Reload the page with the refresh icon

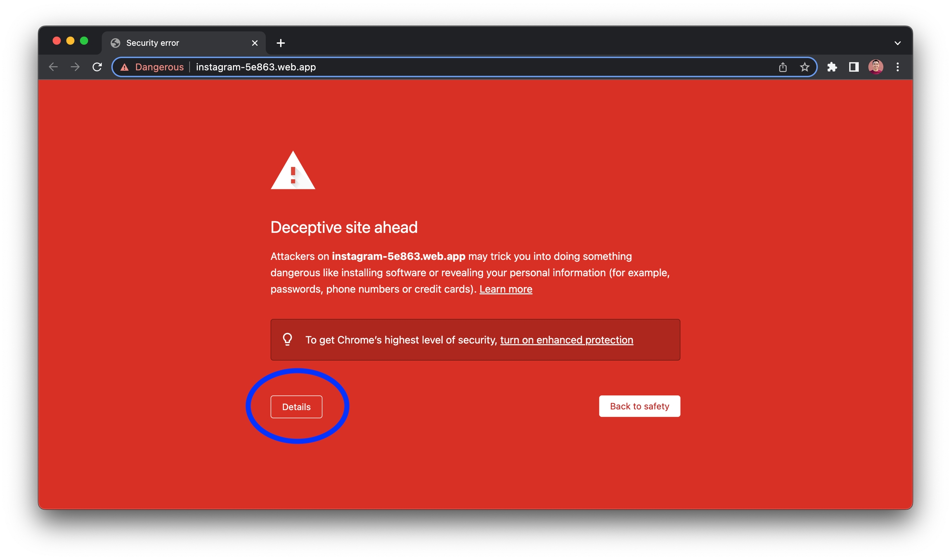point(97,67)
